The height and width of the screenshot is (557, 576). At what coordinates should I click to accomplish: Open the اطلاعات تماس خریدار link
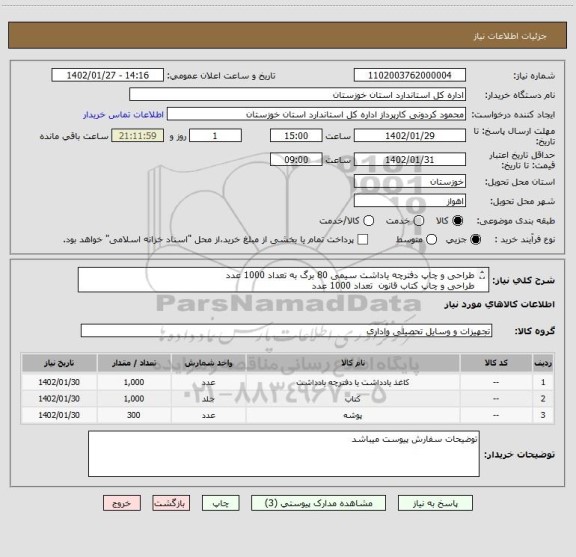point(123,115)
